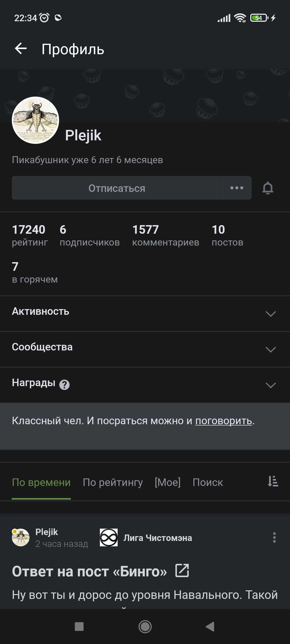View Plejik's large profile avatar
This screenshot has width=290, height=644.
(35, 120)
